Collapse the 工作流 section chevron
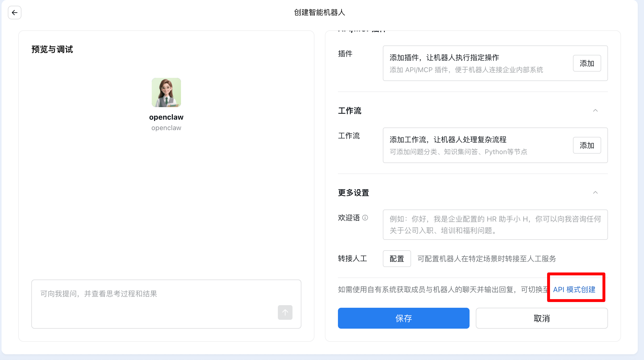644x360 pixels. pyautogui.click(x=595, y=111)
